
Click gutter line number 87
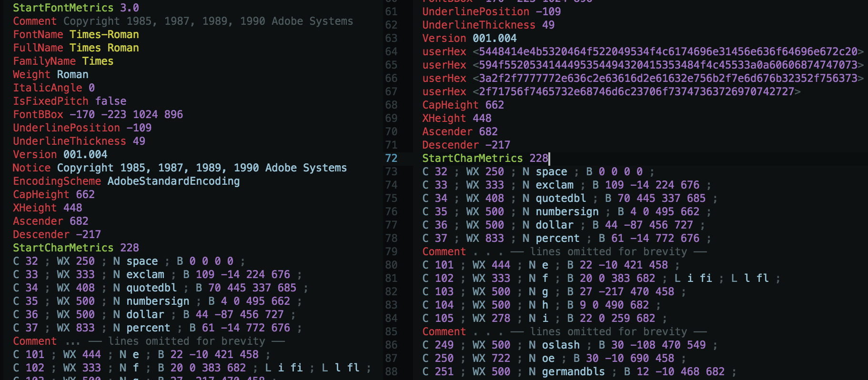[x=391, y=358]
